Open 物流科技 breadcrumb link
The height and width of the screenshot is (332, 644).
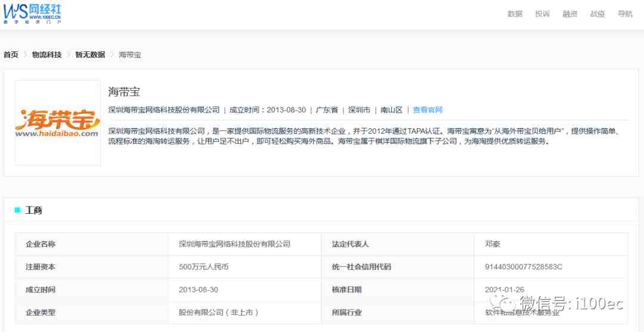click(47, 55)
